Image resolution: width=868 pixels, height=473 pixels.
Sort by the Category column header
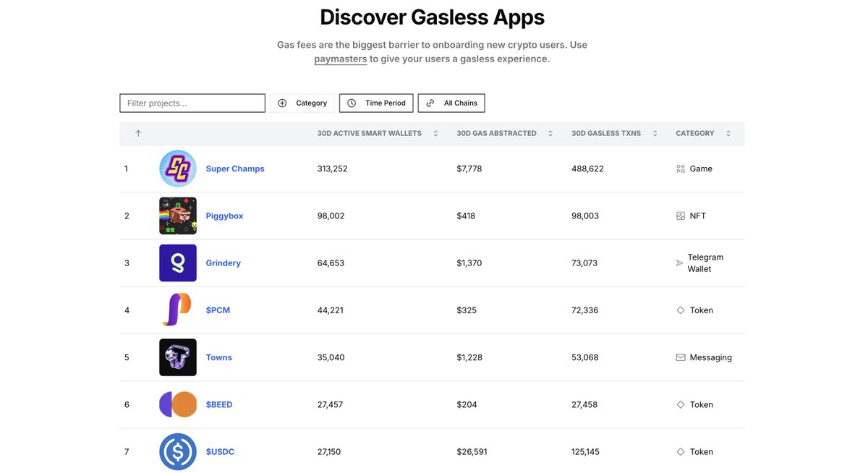coord(703,133)
